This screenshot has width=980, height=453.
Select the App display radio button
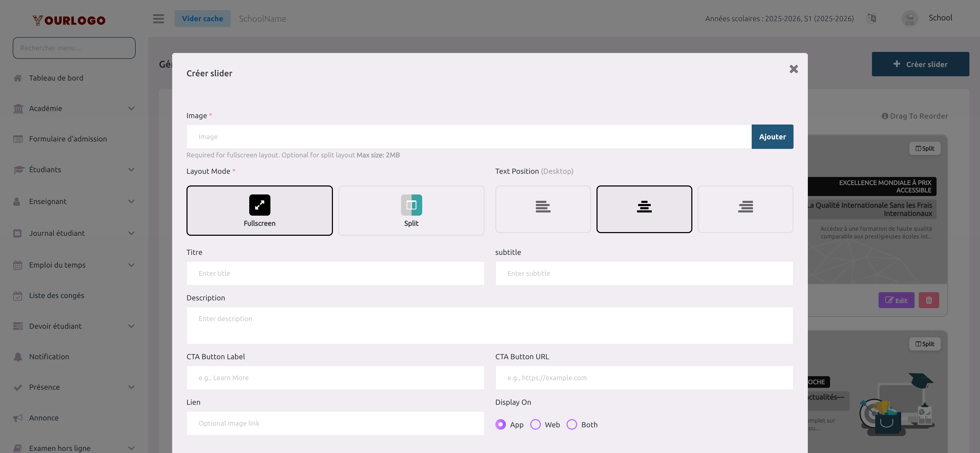501,424
